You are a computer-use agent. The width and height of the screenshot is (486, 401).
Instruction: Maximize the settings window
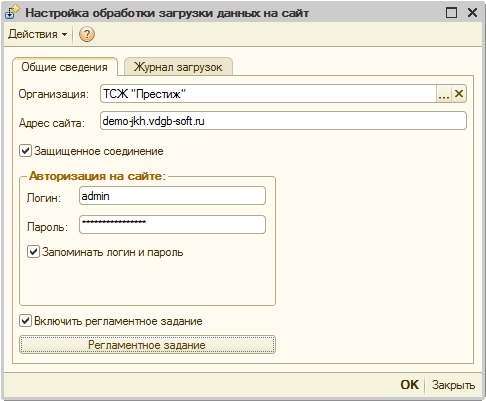coord(452,13)
